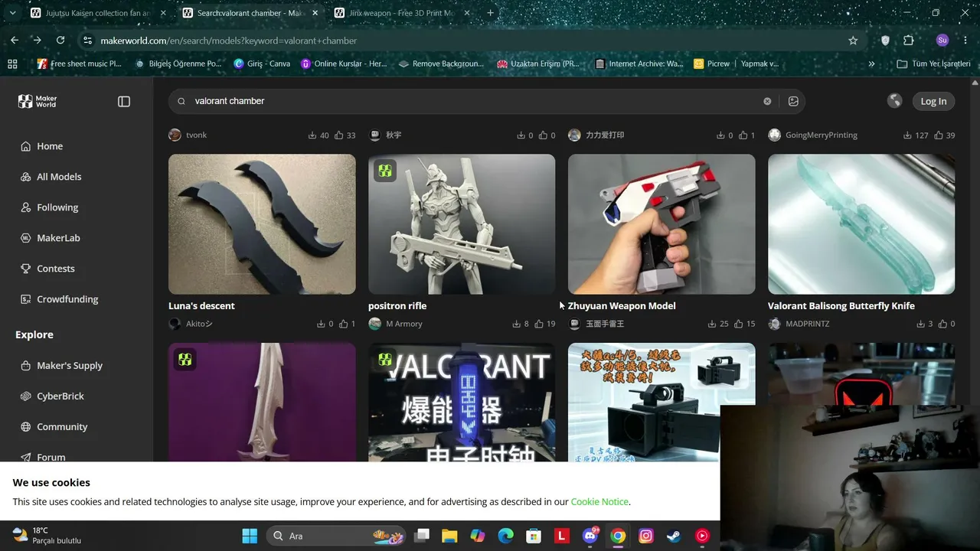Viewport: 980px width, 551px height.
Task: Like the Valorant Balisong Butterfly Knife
Action: [941, 324]
